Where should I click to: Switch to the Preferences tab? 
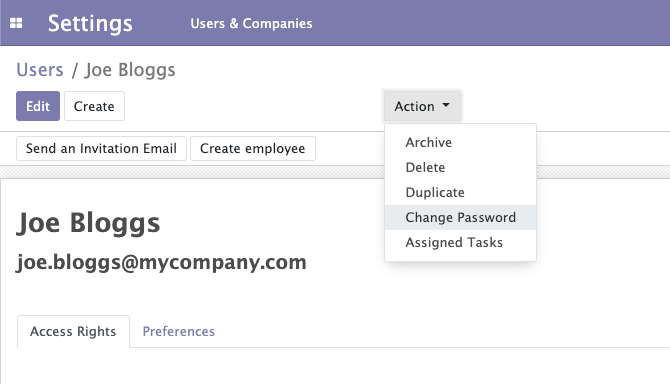[179, 331]
